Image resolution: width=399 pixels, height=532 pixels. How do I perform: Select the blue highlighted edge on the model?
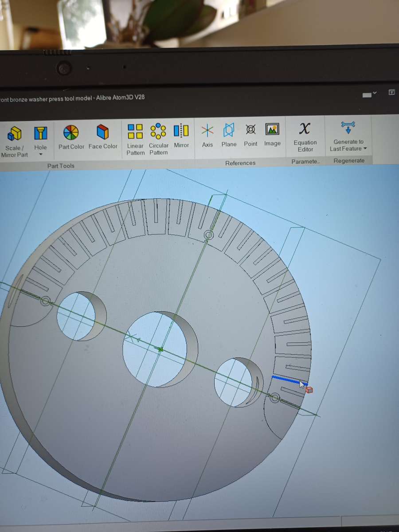(289, 380)
